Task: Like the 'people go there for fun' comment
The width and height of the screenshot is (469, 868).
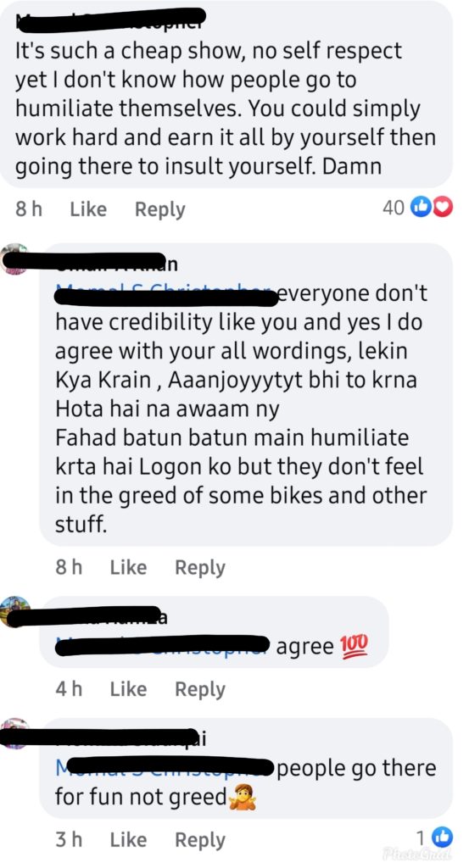Action: click(128, 840)
